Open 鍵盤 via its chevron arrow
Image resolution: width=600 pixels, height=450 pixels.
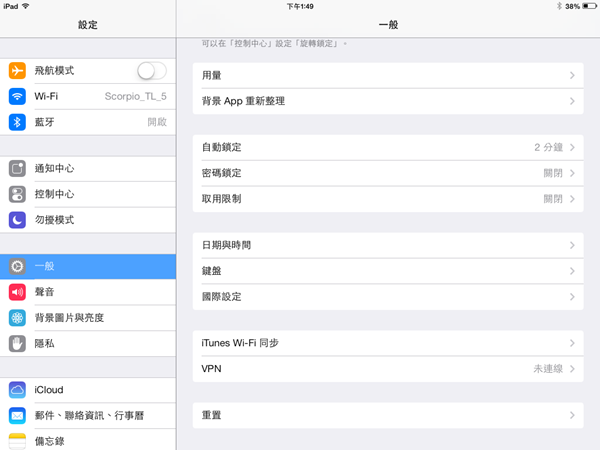click(x=572, y=271)
